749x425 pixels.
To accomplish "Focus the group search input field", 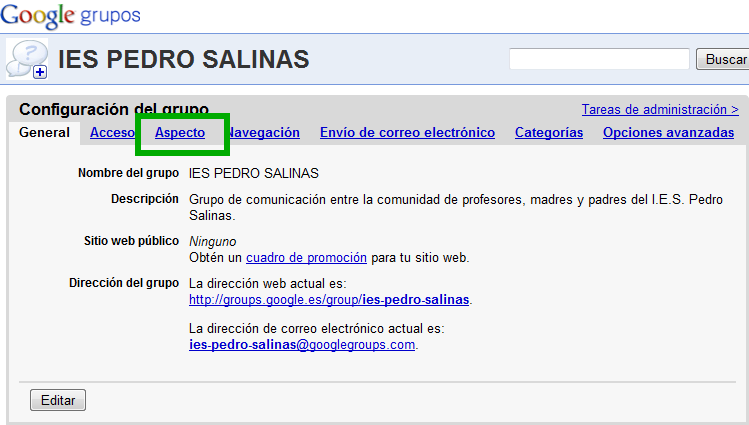I will pyautogui.click(x=599, y=59).
